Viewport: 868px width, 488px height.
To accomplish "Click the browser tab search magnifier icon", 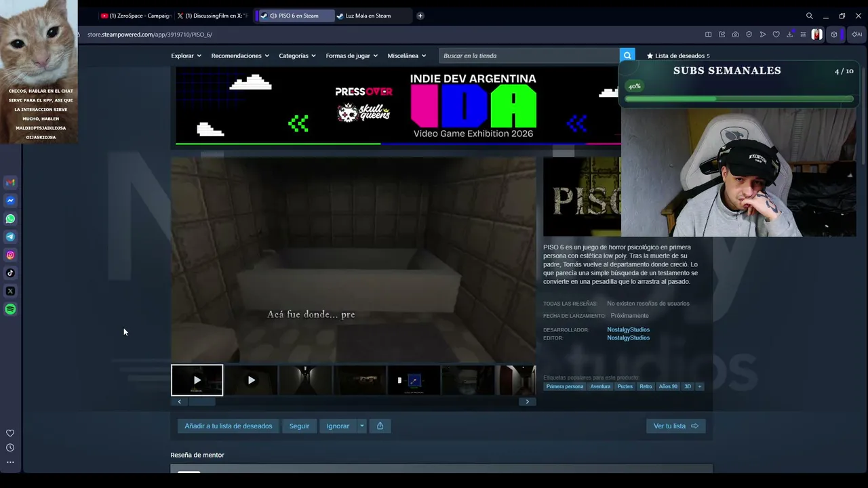I will tap(809, 16).
